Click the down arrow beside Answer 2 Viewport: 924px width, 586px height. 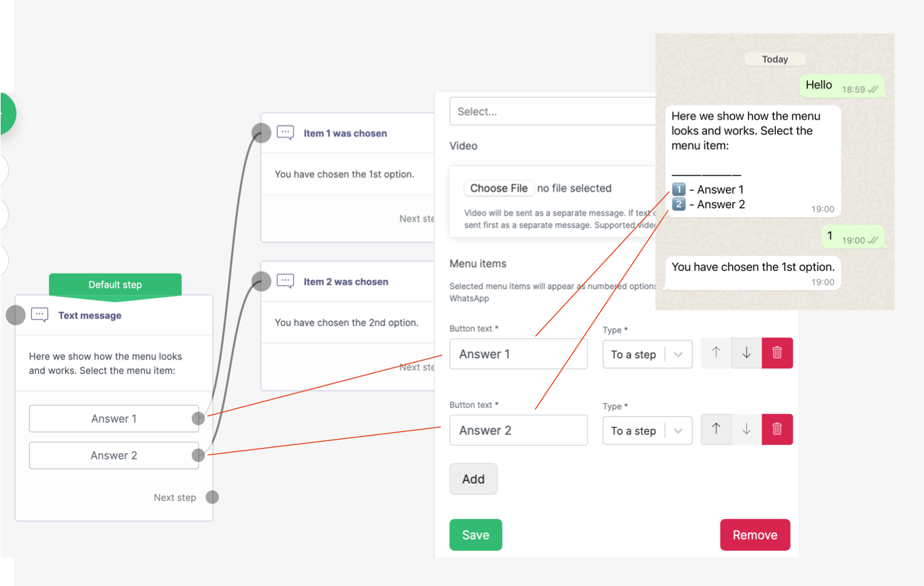pyautogui.click(x=747, y=429)
